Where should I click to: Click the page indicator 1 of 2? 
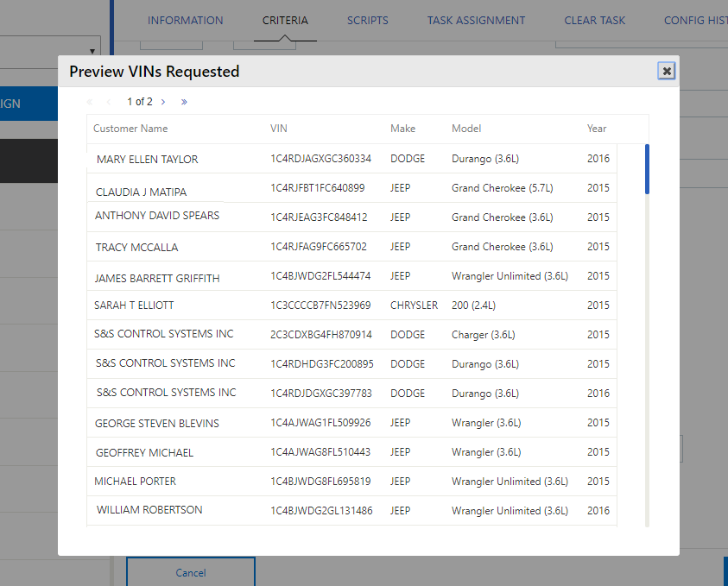140,102
